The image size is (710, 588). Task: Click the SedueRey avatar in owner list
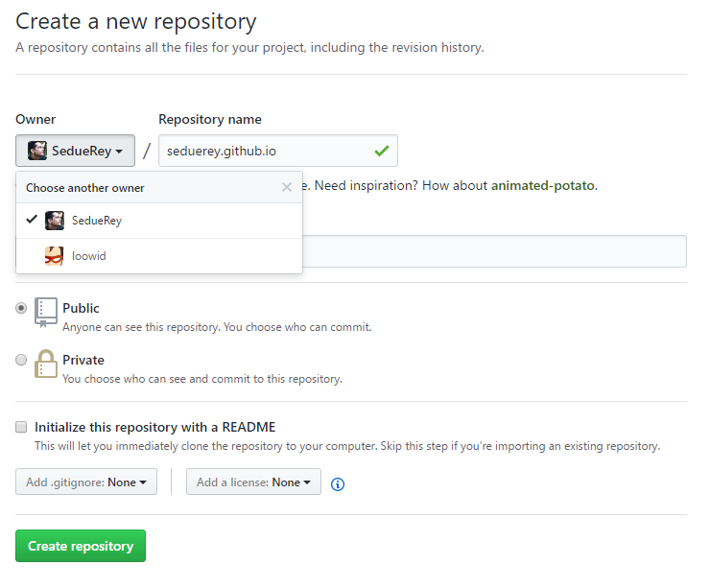click(55, 221)
